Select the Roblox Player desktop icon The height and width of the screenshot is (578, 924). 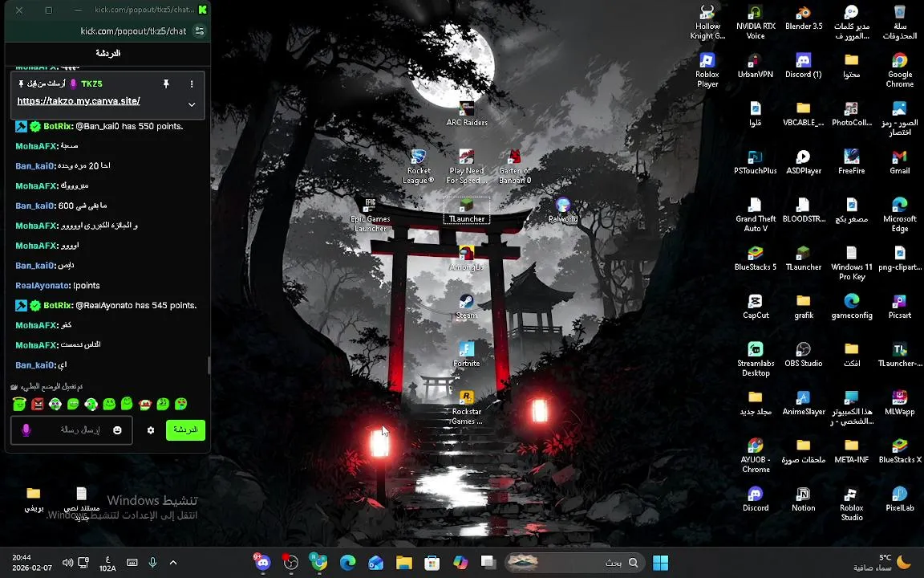(707, 70)
